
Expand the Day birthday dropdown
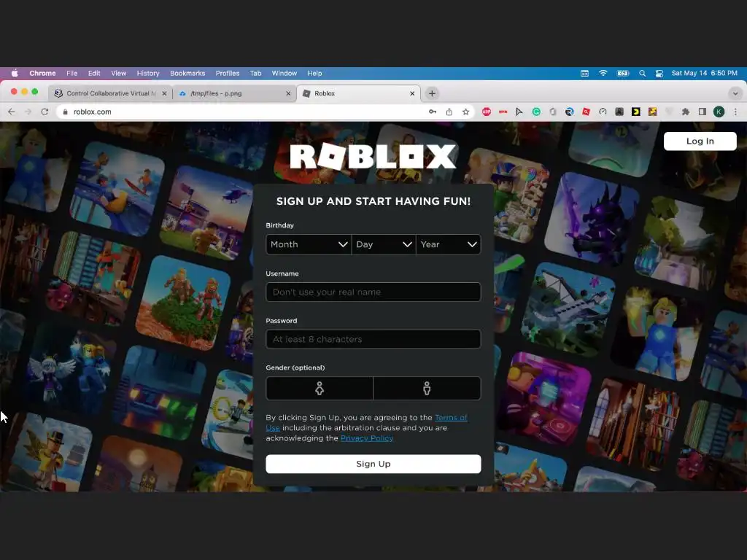(384, 244)
